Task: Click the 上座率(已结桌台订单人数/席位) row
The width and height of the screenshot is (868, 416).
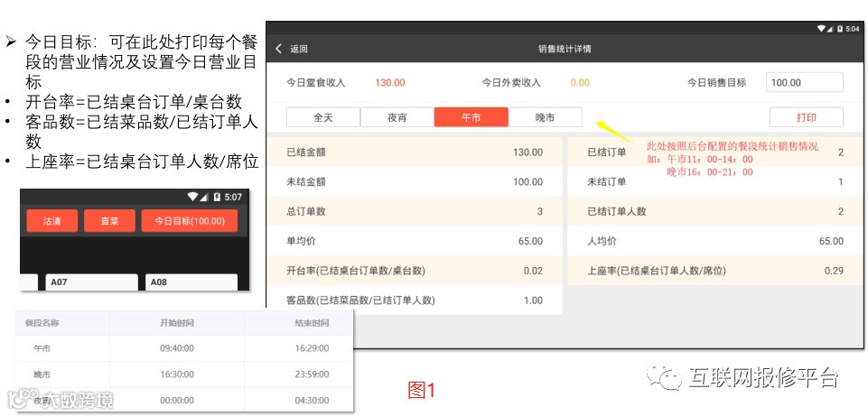Action: point(714,271)
